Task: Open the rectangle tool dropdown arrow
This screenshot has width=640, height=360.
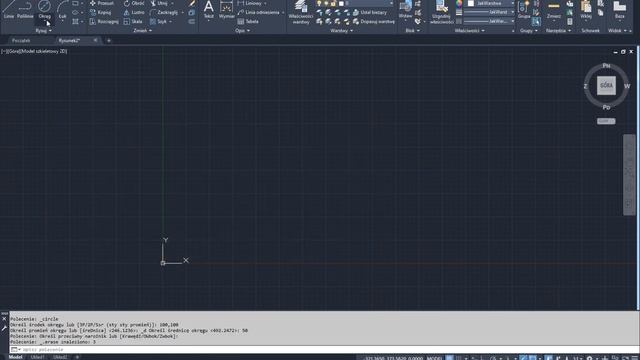Action: [x=82, y=3]
